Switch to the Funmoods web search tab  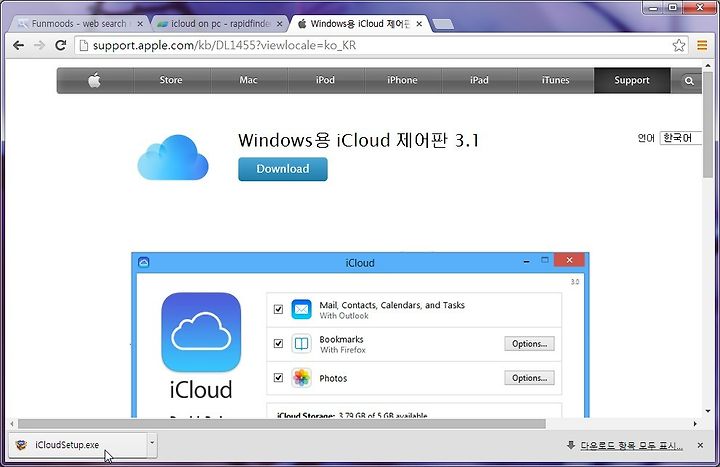(78, 24)
